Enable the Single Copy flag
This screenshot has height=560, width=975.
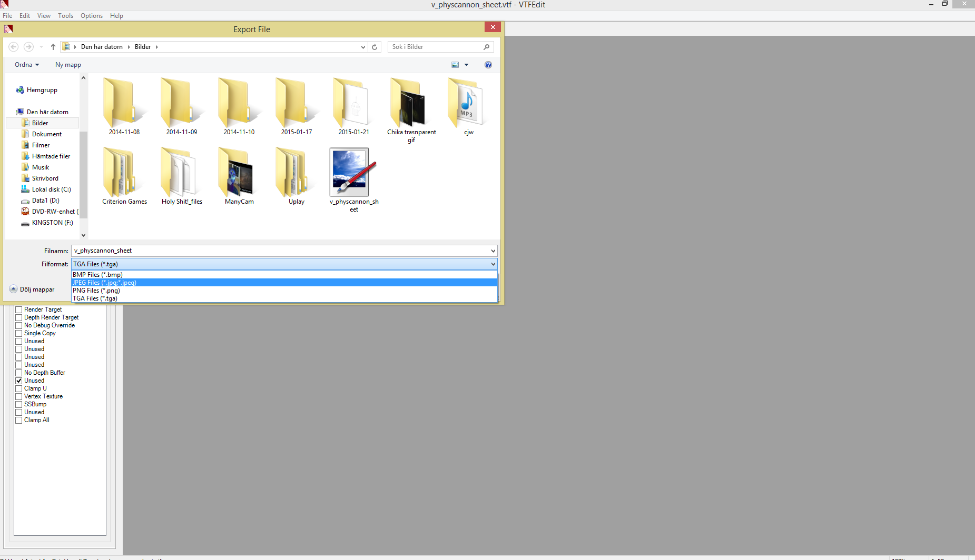coord(19,333)
